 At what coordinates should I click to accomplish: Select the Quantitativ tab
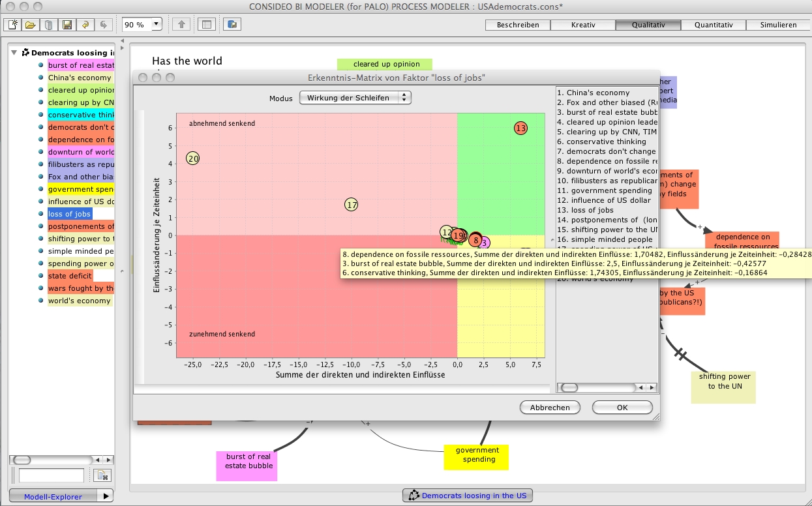[x=713, y=25]
